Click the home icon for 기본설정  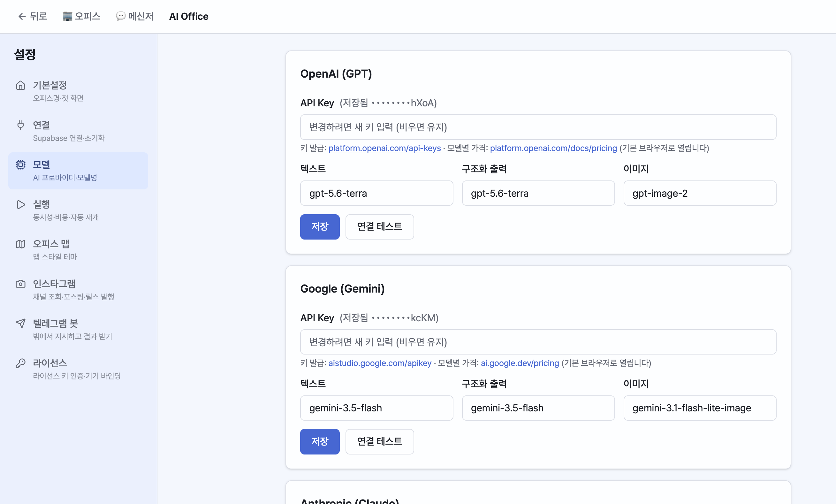tap(21, 85)
